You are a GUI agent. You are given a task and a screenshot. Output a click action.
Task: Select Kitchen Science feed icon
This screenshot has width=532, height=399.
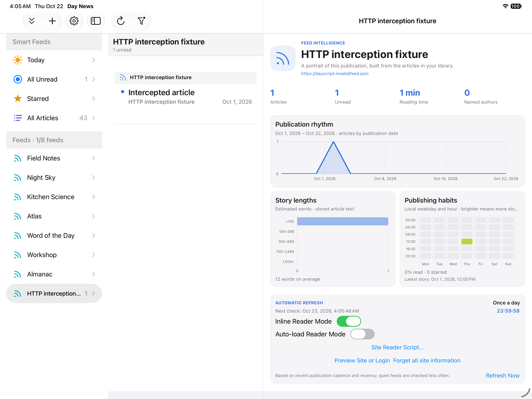18,197
